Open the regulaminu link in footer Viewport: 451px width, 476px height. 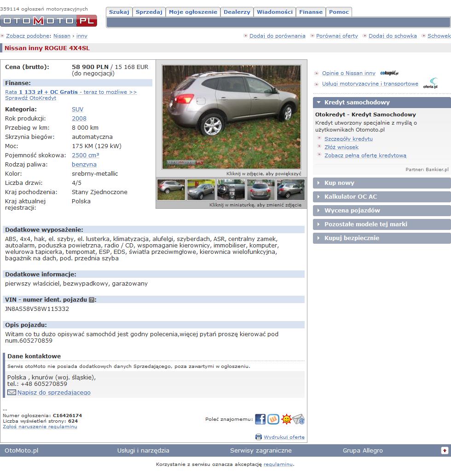click(278, 464)
